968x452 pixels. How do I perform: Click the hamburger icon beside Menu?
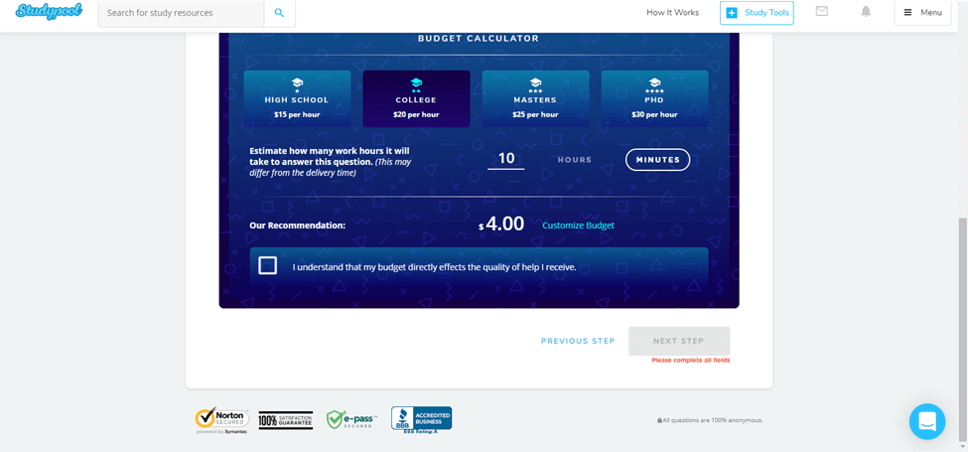[x=908, y=12]
